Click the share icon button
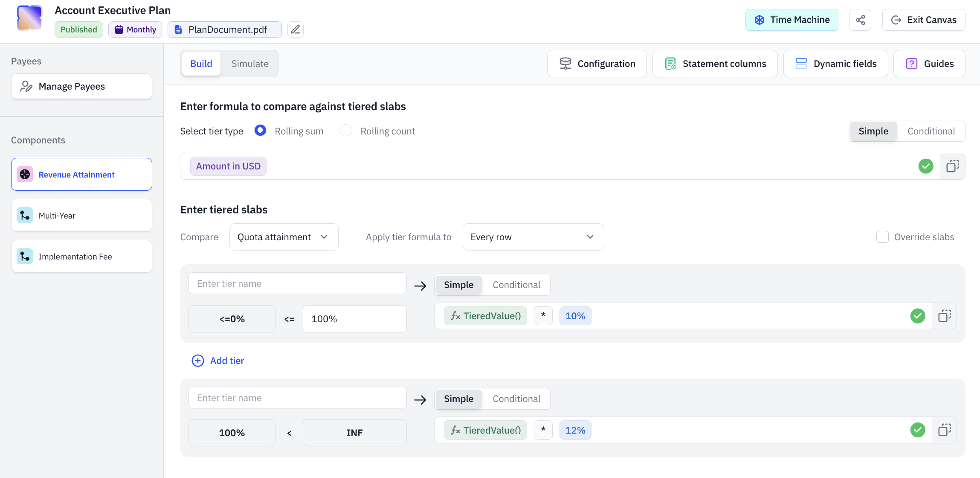This screenshot has height=478, width=980. pos(860,20)
